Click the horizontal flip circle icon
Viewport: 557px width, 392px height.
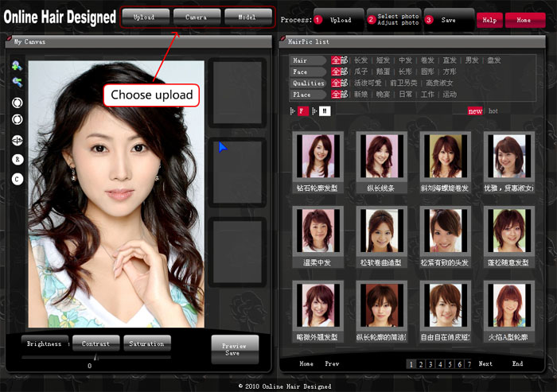click(17, 141)
